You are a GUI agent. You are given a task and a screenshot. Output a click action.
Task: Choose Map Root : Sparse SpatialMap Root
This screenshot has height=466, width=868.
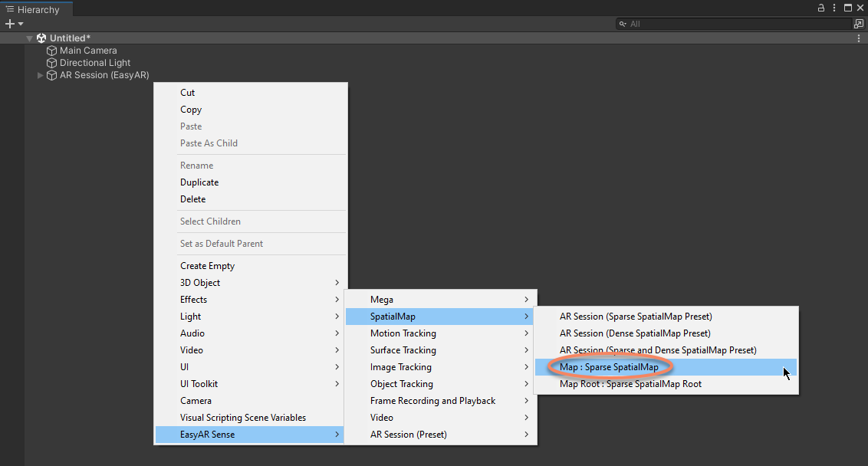pos(630,384)
